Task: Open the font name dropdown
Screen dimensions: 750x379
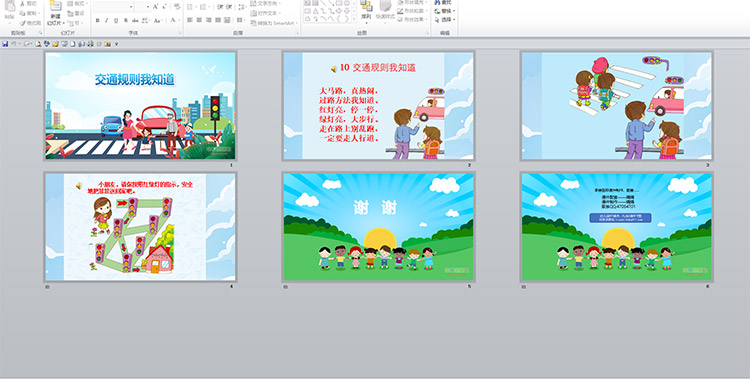Action: 131,7
